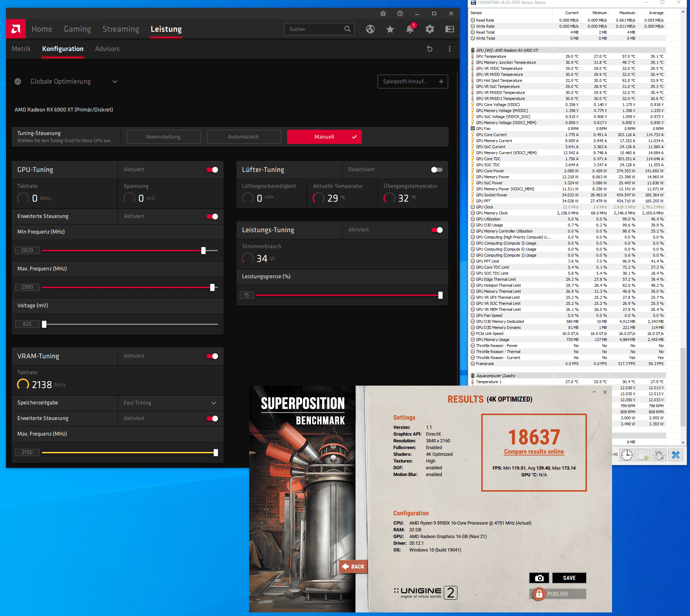Image resolution: width=690 pixels, height=616 pixels.
Task: Toggle GPU-Tuning switch off
Action: point(213,170)
